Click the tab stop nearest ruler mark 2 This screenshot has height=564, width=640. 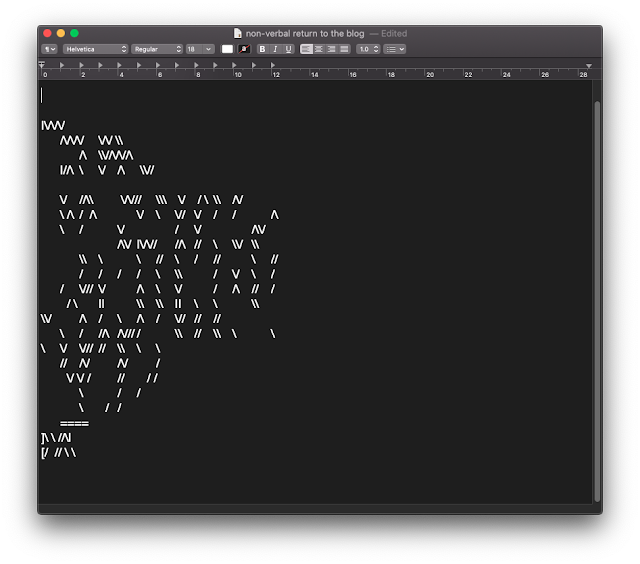(81, 65)
